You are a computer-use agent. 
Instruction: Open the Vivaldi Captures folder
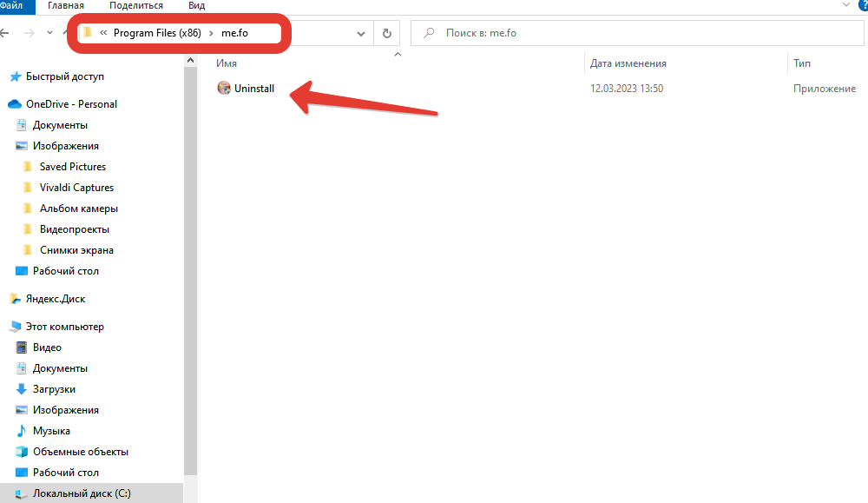pos(76,188)
